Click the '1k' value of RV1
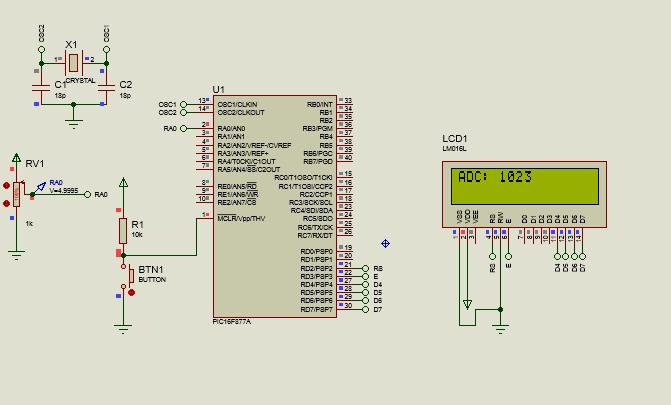Screen dimensions: 671x405 (29, 223)
